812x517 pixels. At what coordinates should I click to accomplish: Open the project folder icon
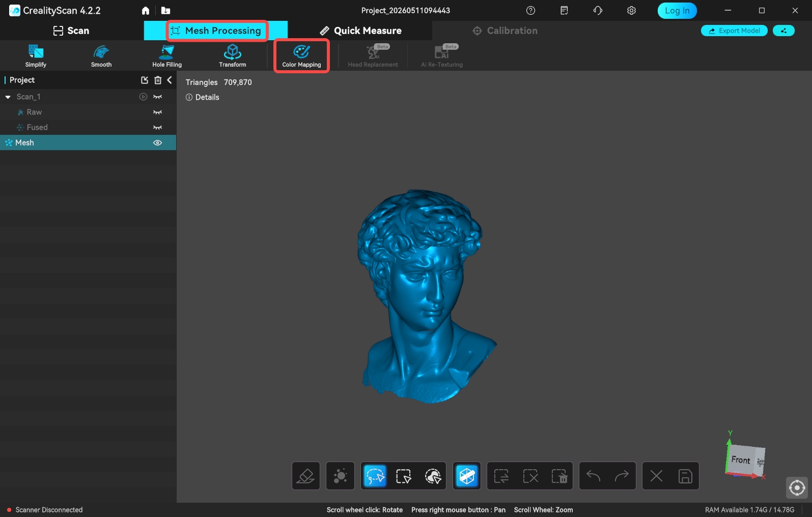point(166,11)
